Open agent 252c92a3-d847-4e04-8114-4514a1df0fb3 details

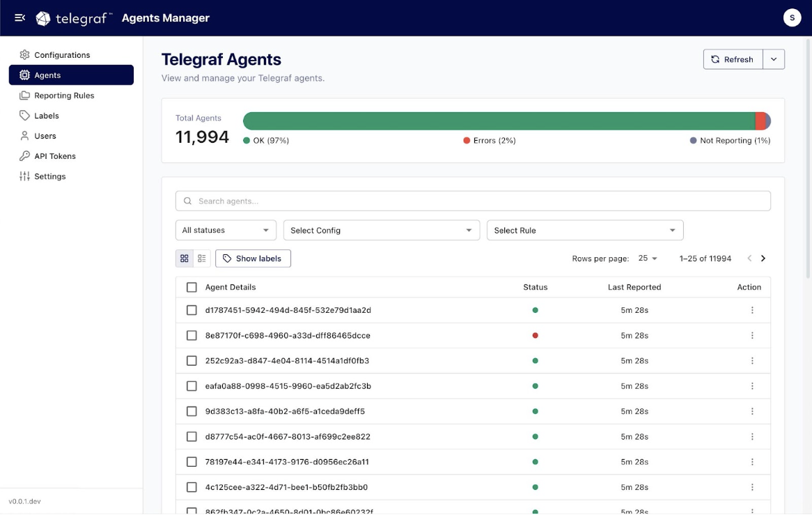click(x=287, y=360)
